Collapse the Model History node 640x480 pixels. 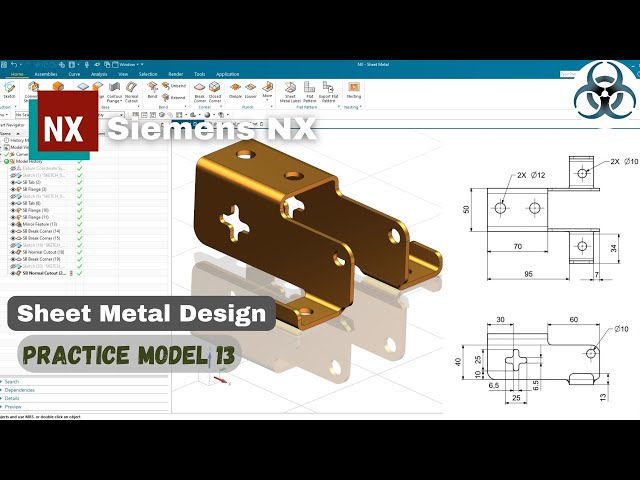(x=2, y=161)
